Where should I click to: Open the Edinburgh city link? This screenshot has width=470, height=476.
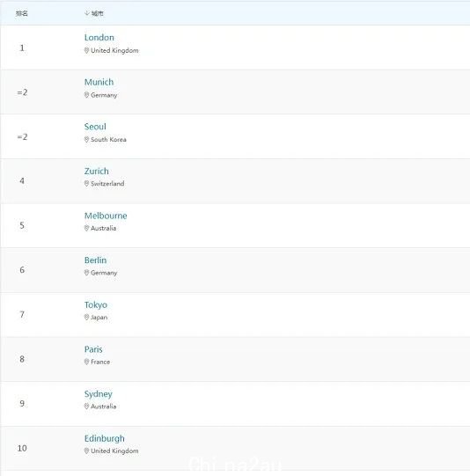(105, 438)
